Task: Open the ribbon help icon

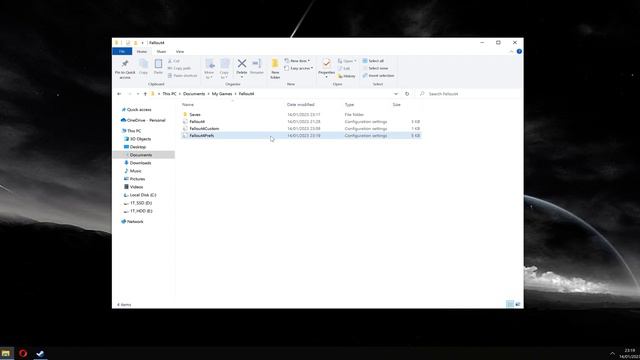Action: (519, 51)
